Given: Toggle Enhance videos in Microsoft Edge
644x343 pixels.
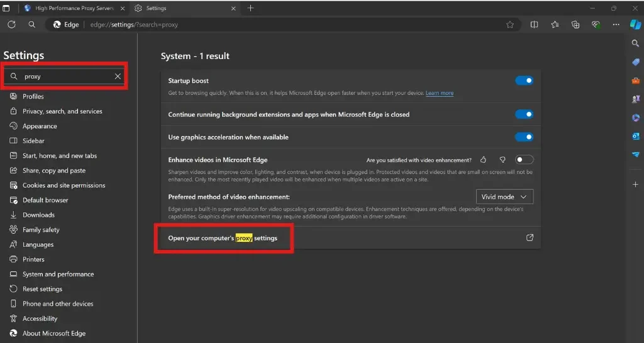Looking at the screenshot, I should point(524,160).
